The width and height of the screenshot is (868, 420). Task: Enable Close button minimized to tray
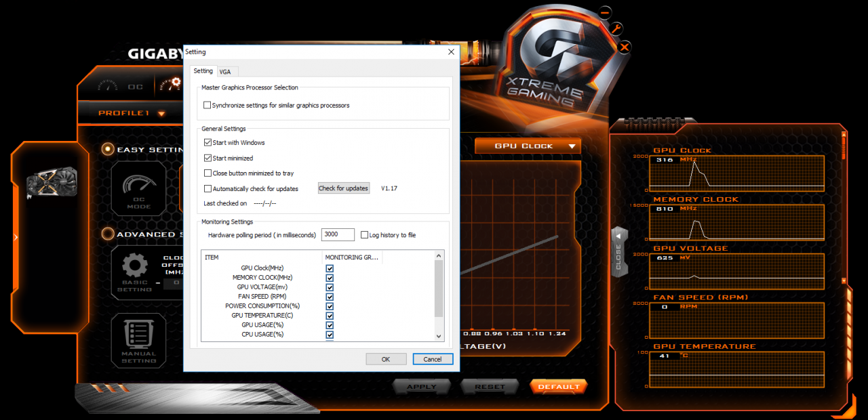coord(208,173)
